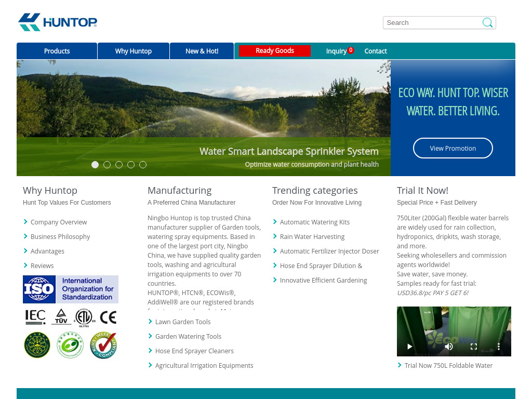Select the second carousel slide dot

[107, 165]
